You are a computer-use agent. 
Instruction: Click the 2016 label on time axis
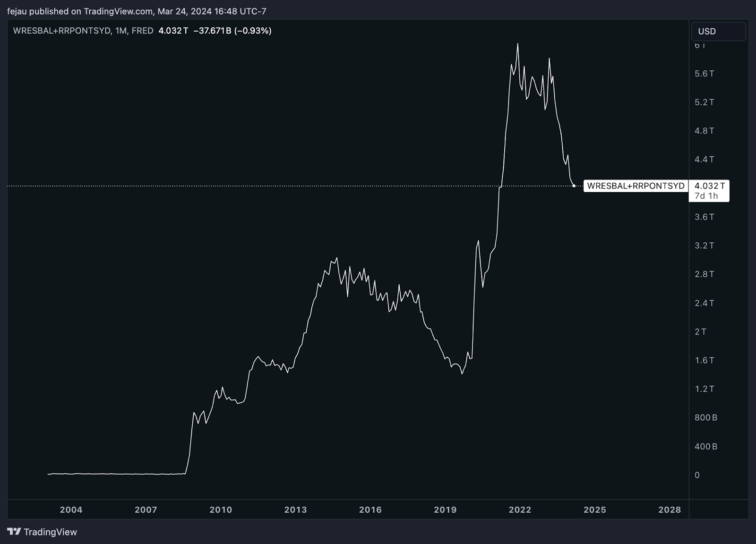tap(370, 510)
